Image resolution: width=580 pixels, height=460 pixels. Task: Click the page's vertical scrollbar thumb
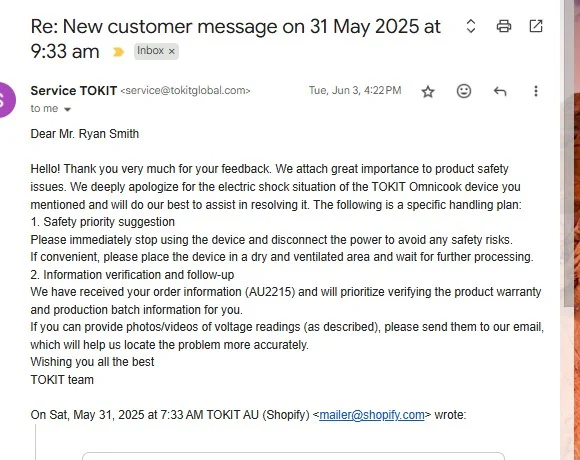tap(569, 153)
